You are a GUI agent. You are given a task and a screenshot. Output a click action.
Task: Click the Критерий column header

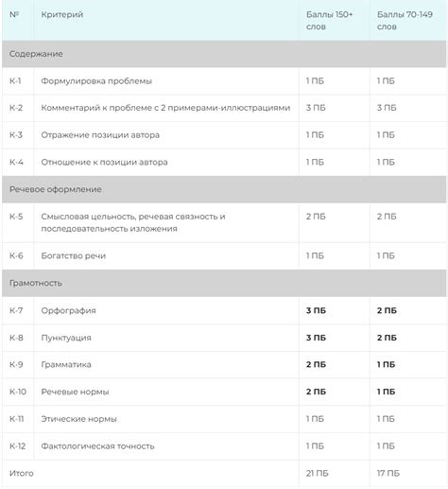[62, 14]
